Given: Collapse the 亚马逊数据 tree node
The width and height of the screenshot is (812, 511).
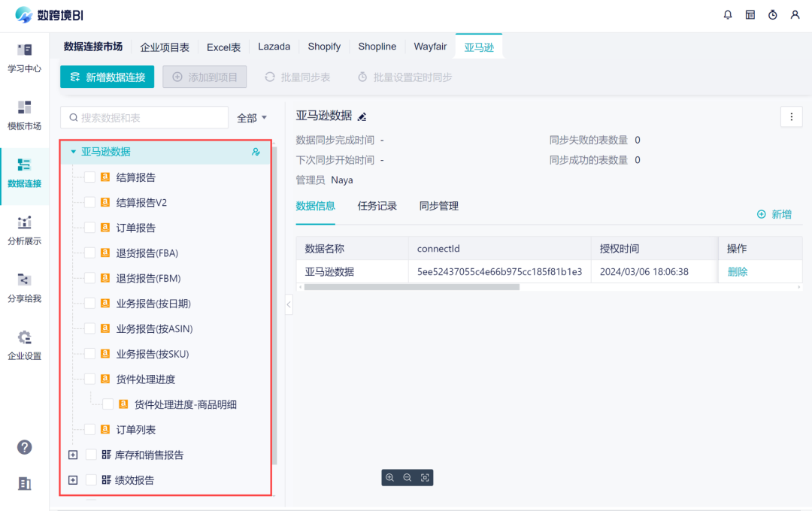Looking at the screenshot, I should pyautogui.click(x=73, y=152).
